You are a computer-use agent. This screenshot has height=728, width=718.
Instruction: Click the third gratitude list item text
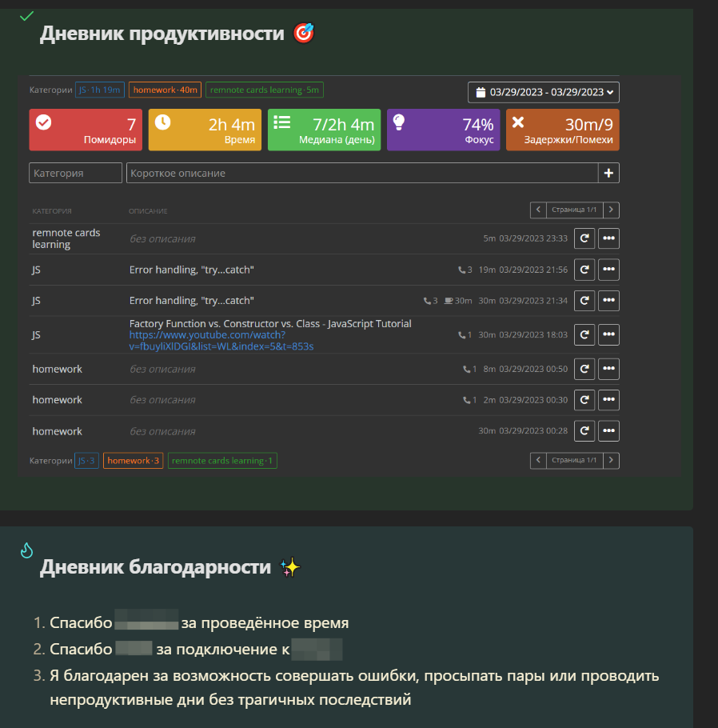pyautogui.click(x=354, y=688)
